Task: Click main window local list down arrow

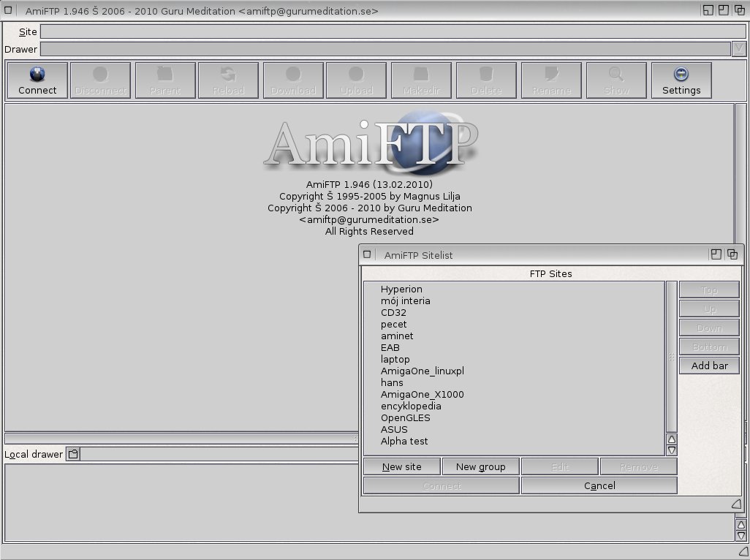Action: click(x=740, y=536)
